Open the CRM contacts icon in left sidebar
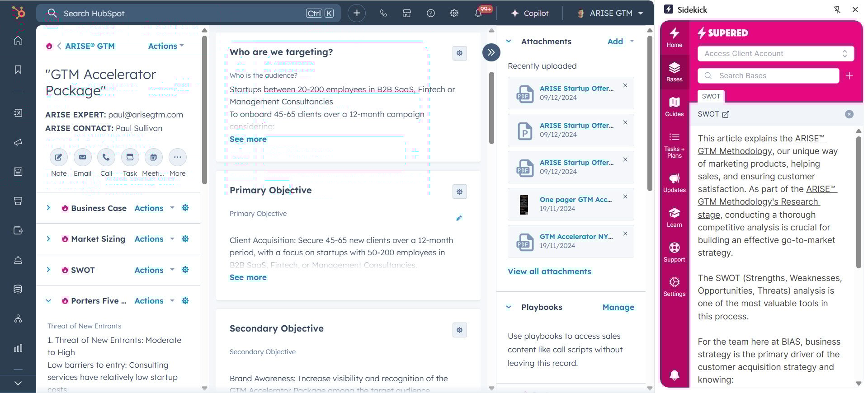868x393 pixels. (x=18, y=113)
